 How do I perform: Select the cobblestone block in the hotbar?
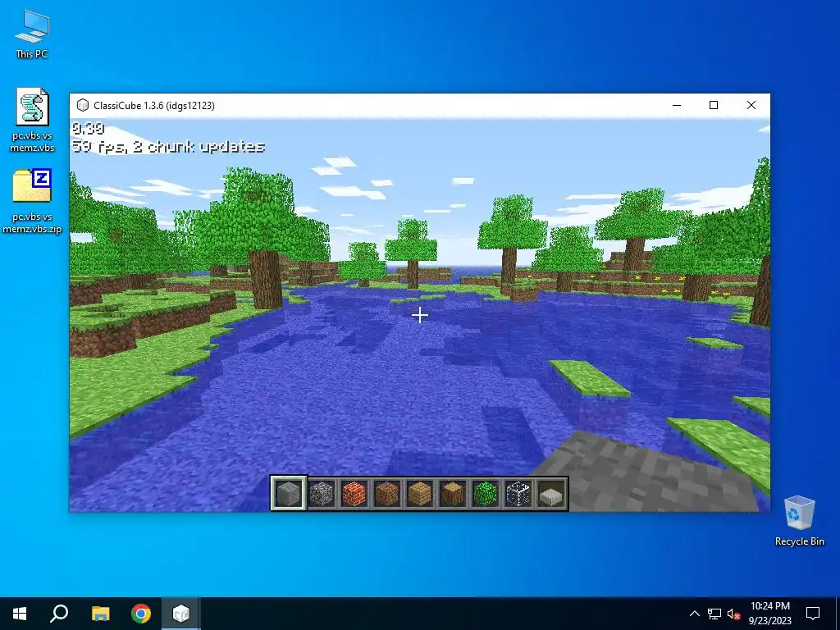(x=322, y=493)
